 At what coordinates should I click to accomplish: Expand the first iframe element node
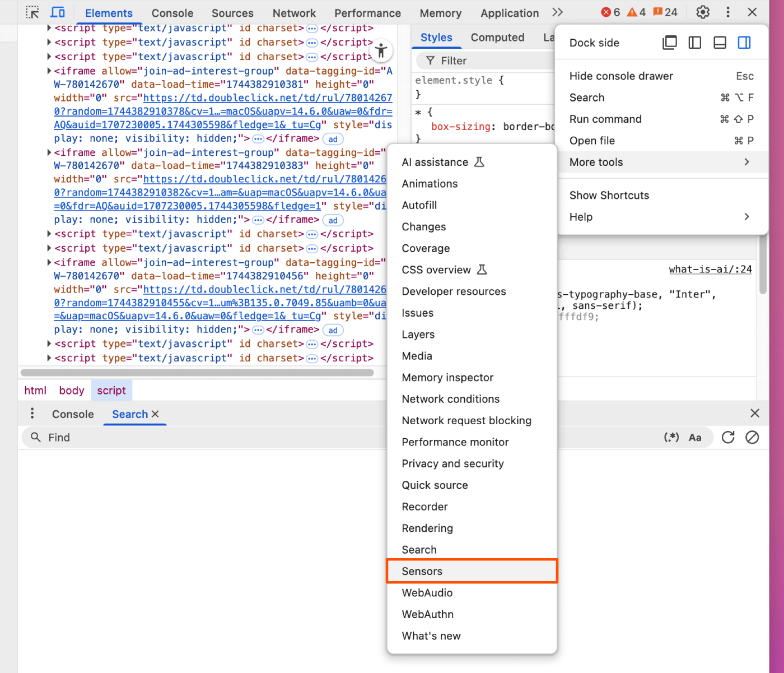coord(49,71)
